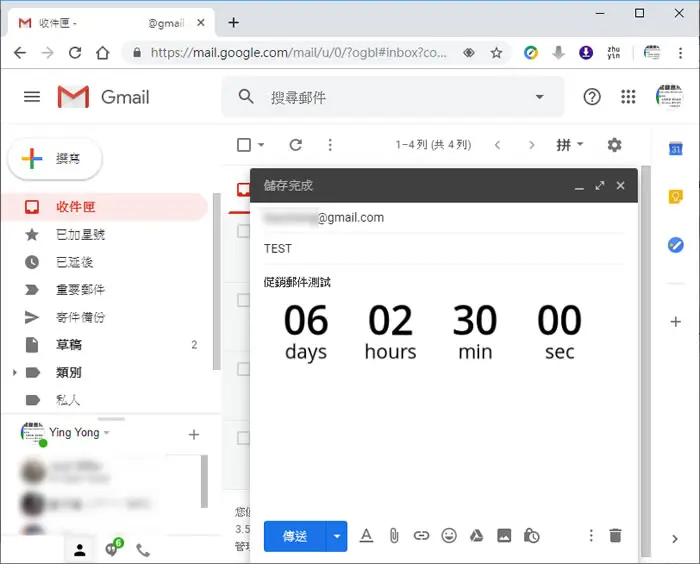Open send options arrow beside 傳送
The height and width of the screenshot is (564, 700).
tap(337, 536)
